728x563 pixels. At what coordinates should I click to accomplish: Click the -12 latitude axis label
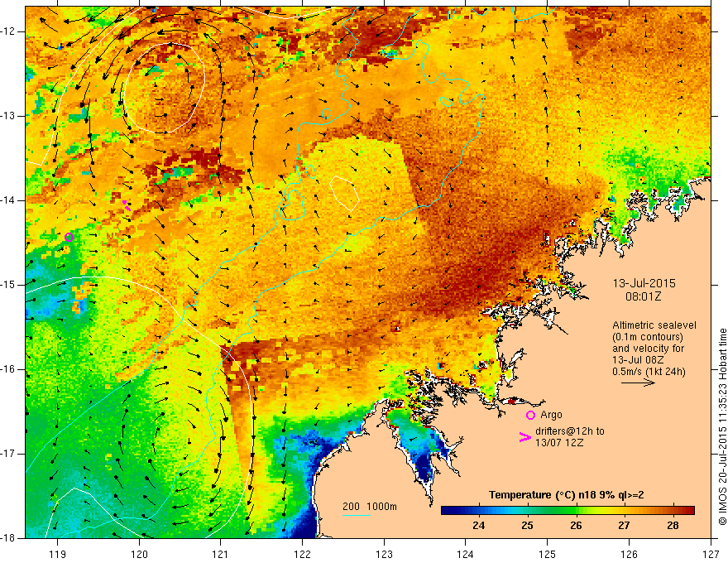[x=9, y=31]
